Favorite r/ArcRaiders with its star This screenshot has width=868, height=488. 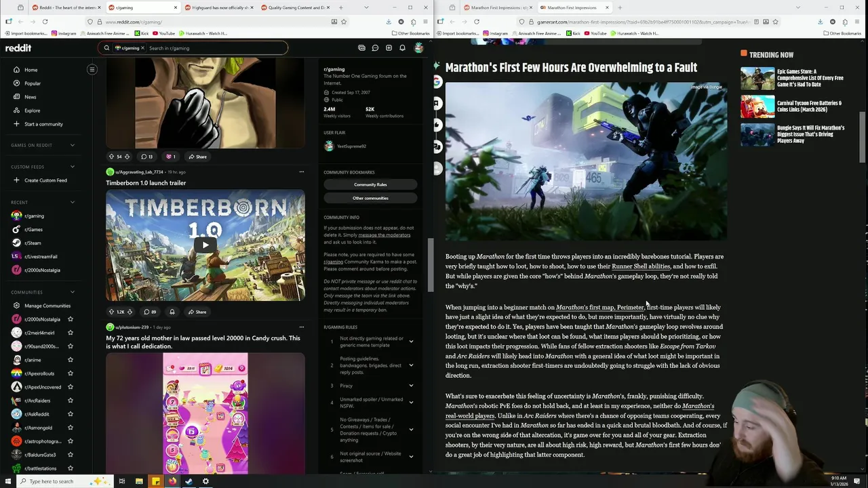coord(71,401)
